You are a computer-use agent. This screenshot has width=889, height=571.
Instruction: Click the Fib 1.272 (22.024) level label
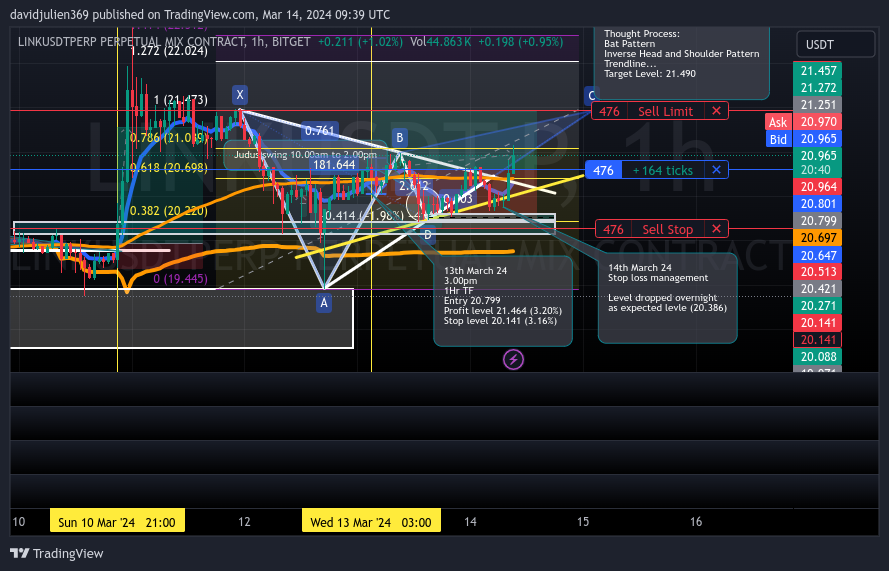[170, 52]
